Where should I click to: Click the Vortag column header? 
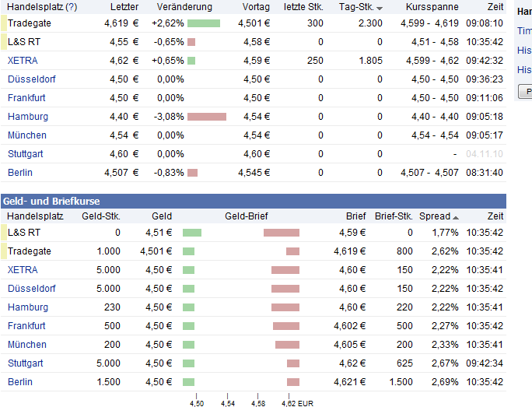tap(255, 7)
